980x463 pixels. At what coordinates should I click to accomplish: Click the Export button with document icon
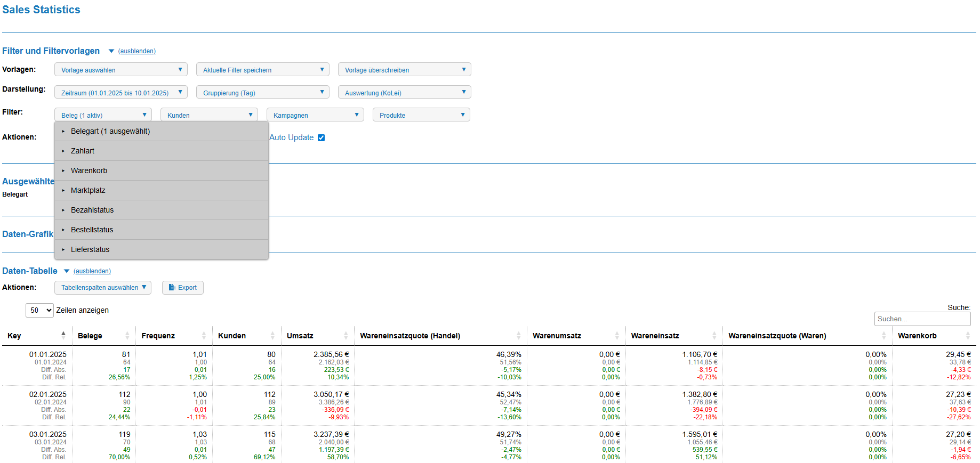[x=183, y=288]
